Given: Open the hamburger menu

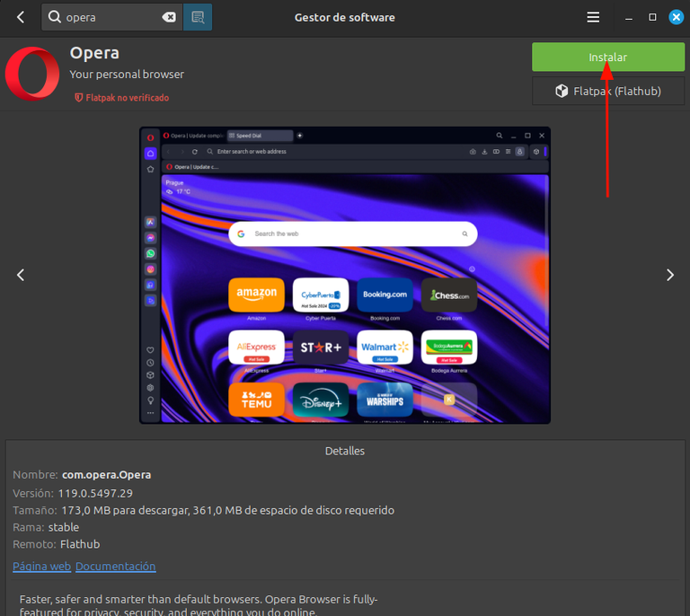Looking at the screenshot, I should click(593, 17).
